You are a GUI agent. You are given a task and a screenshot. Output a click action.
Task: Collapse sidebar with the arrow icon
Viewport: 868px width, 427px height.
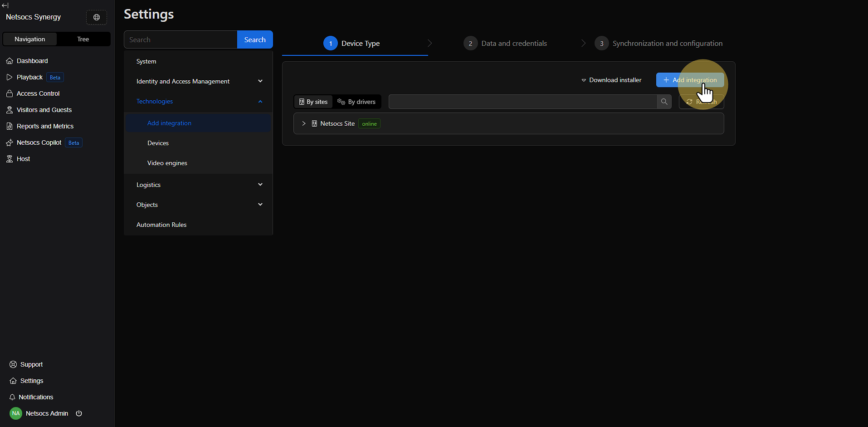click(x=5, y=5)
